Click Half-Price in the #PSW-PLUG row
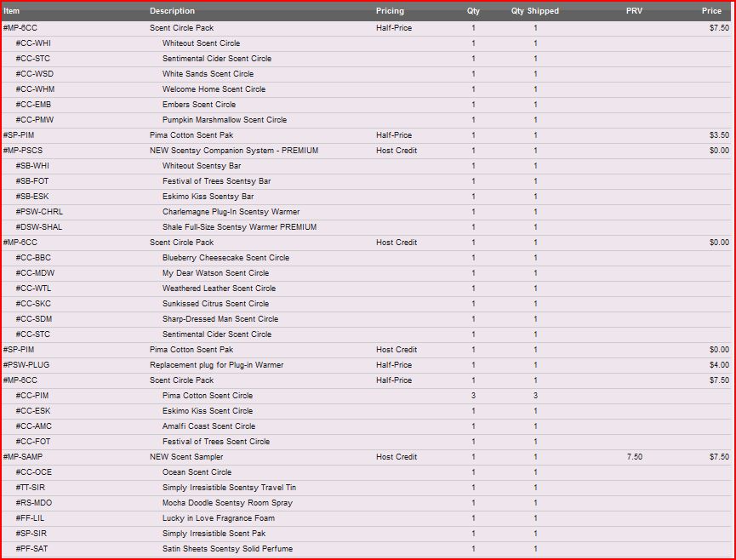This screenshot has height=560, width=736. pos(394,365)
